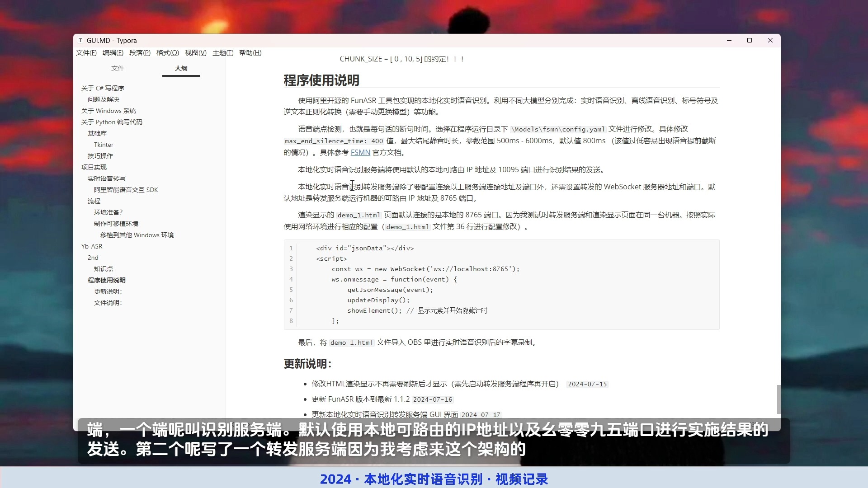This screenshot has height=488, width=868.
Task: Go to 实时语音转写 outline entry
Action: [107, 178]
